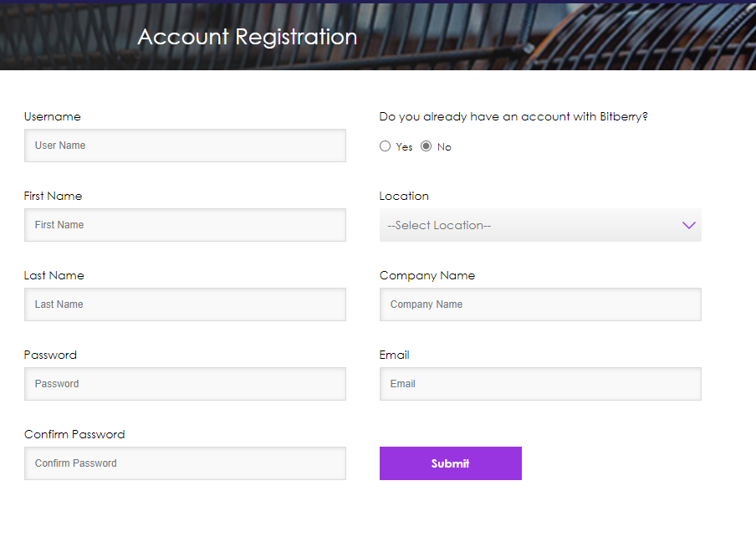Focus the Company Name input field
The width and height of the screenshot is (756, 537).
(x=540, y=304)
